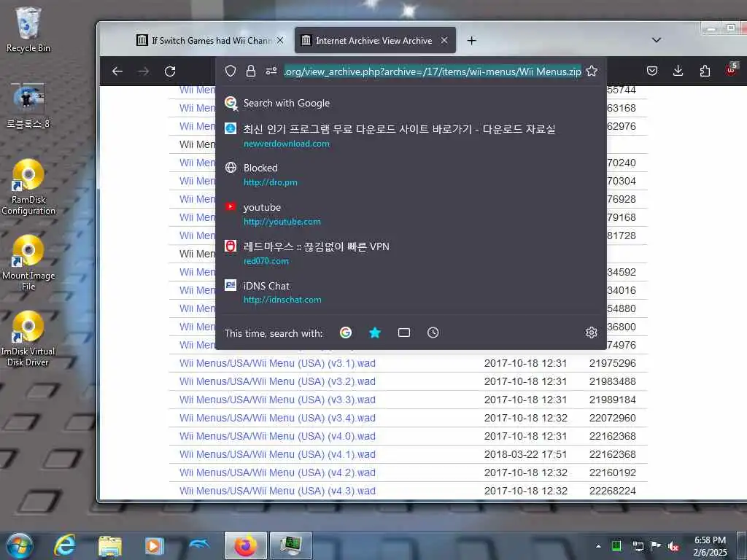The width and height of the screenshot is (747, 560).
Task: Open Wii Menu (USA) (v3.4).wad link
Action: 277,418
